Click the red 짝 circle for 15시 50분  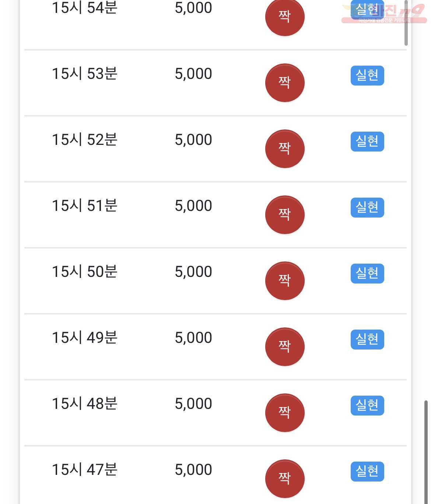pyautogui.click(x=285, y=281)
